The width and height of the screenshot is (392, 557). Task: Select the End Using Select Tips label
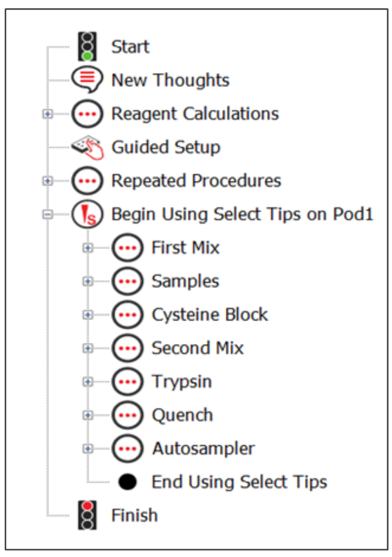239,482
